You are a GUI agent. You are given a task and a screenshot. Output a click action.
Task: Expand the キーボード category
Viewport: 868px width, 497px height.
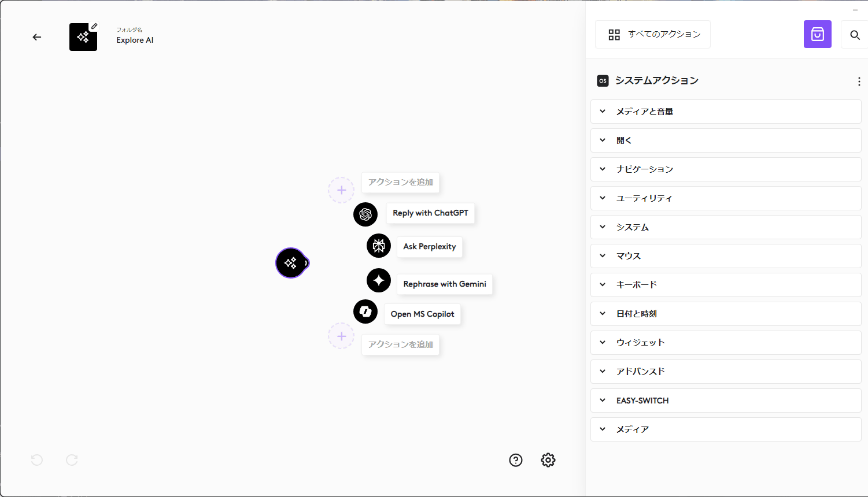click(x=726, y=285)
